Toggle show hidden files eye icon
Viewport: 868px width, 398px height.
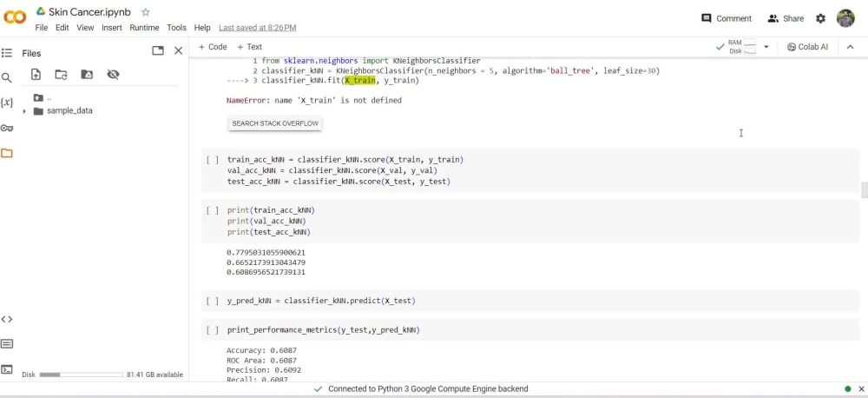[113, 74]
